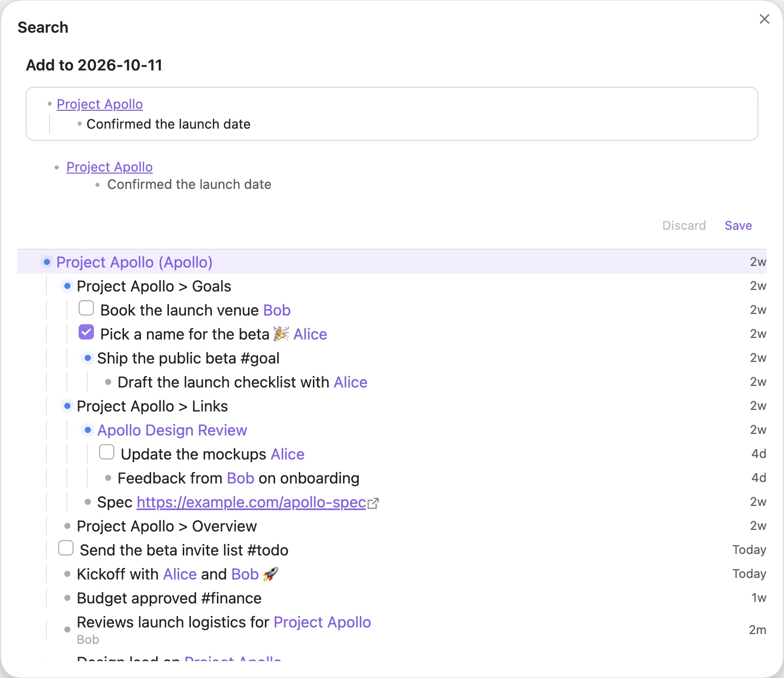Check the Book the launch venue checkbox
The width and height of the screenshot is (784, 678).
86,308
